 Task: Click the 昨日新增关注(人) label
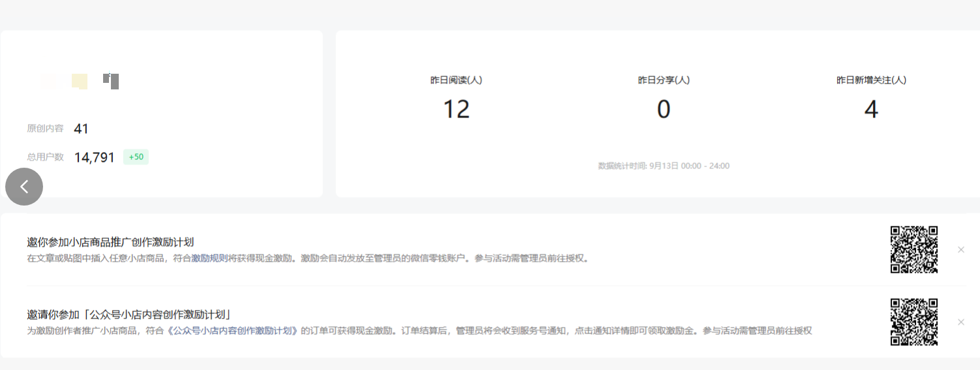click(871, 80)
